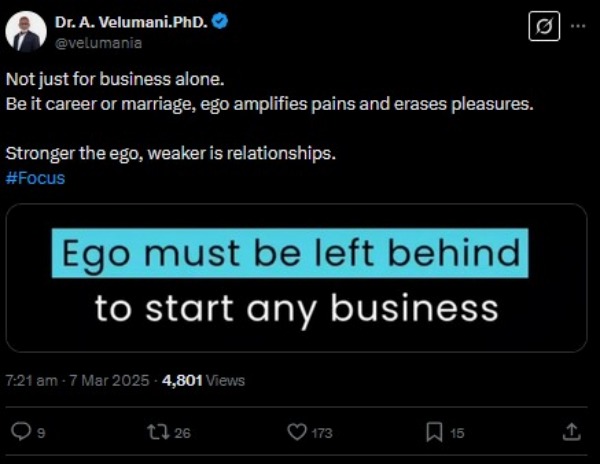Click the #Focus hashtag

34,179
